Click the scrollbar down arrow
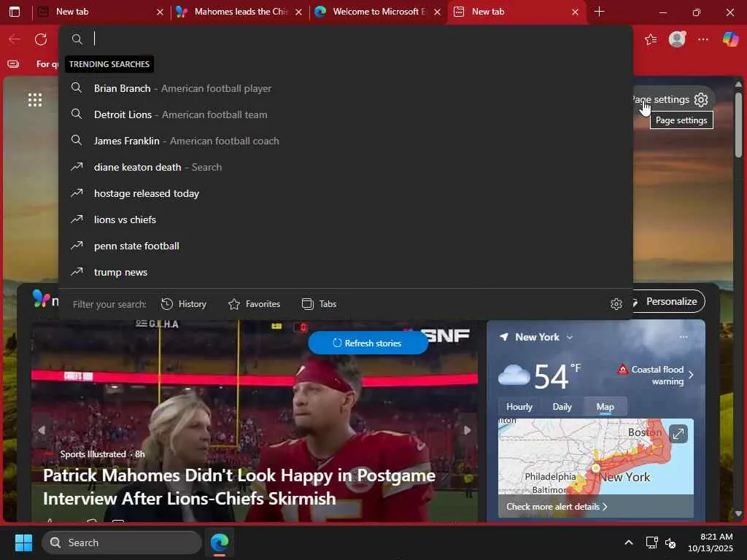Image resolution: width=747 pixels, height=560 pixels. 738,513
